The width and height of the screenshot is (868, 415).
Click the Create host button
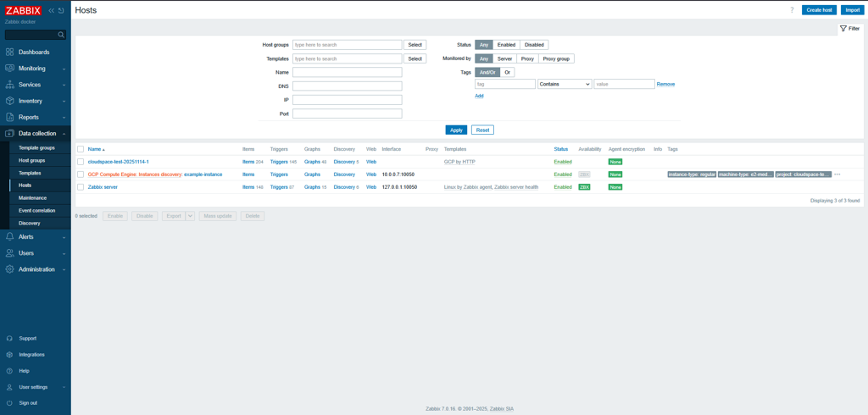(819, 10)
